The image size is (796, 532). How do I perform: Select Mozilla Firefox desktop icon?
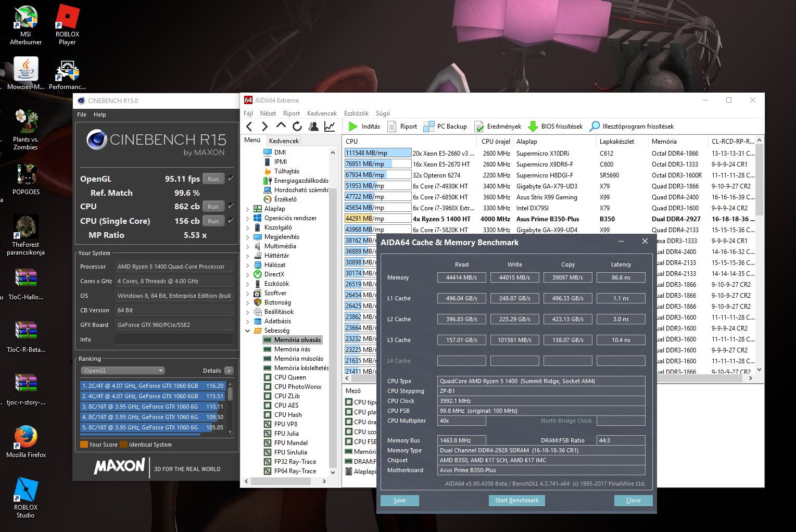pyautogui.click(x=26, y=442)
